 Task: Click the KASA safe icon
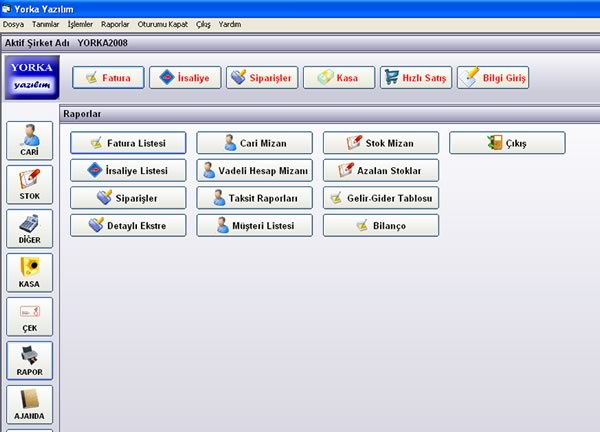(x=29, y=272)
